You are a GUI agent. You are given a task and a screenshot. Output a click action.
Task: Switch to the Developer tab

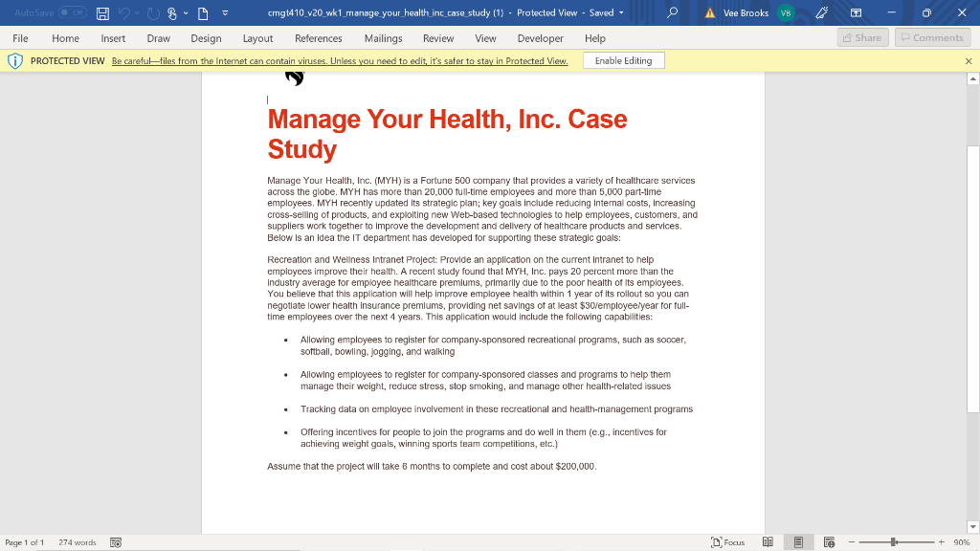(x=541, y=38)
